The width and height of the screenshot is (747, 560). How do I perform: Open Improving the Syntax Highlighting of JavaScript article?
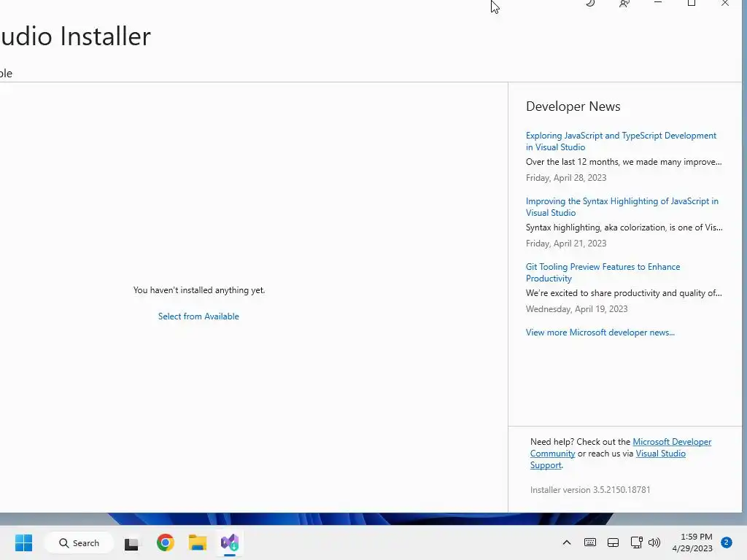point(622,207)
